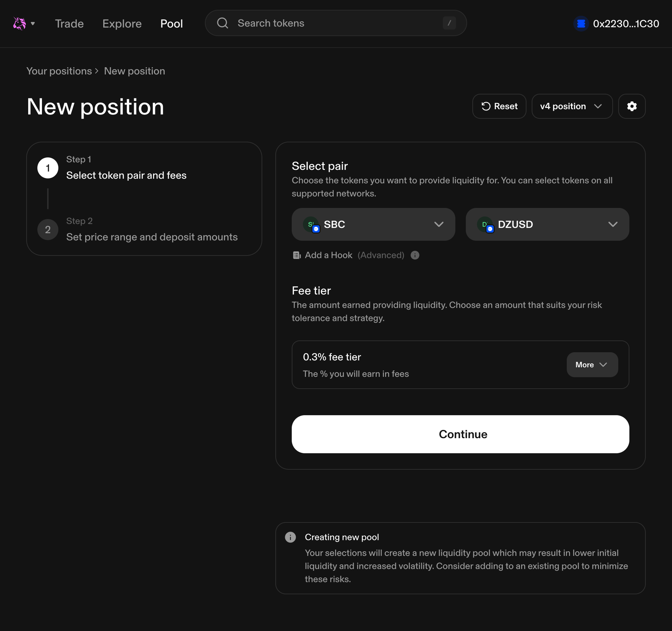
Task: Click the DZUSD token logo
Action: [x=485, y=224]
